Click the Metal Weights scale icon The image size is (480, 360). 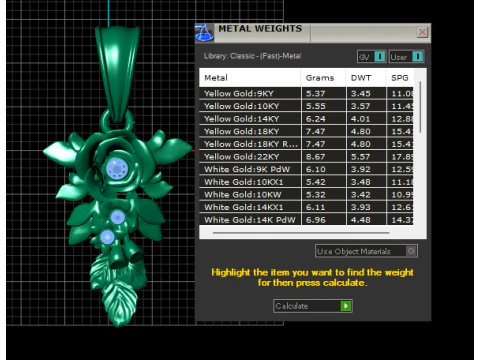204,33
